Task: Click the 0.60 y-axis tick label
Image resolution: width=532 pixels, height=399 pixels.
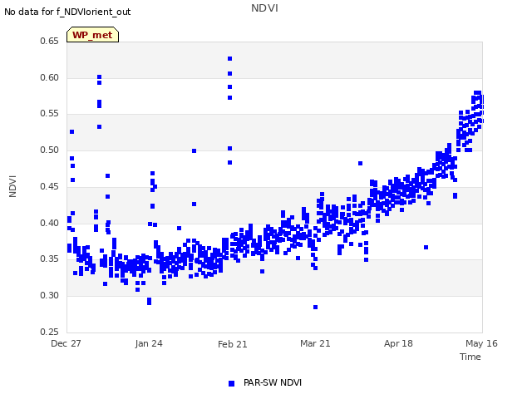Action: (x=50, y=77)
